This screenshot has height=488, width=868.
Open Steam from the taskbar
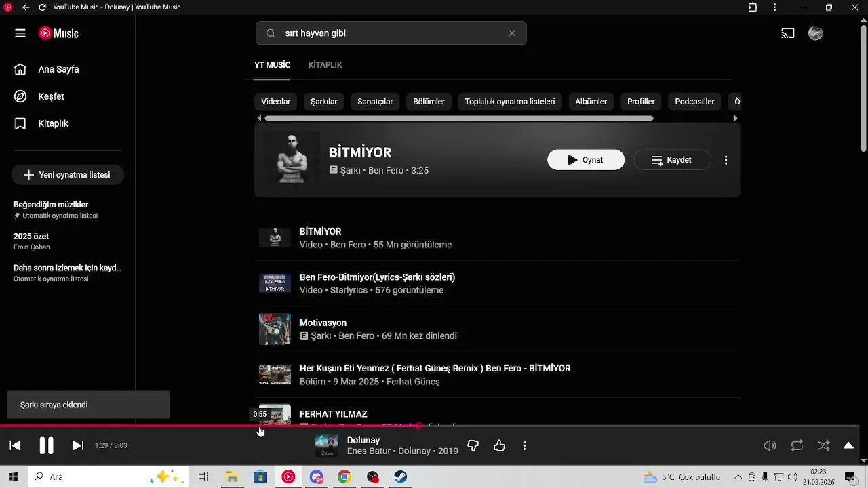(x=400, y=477)
